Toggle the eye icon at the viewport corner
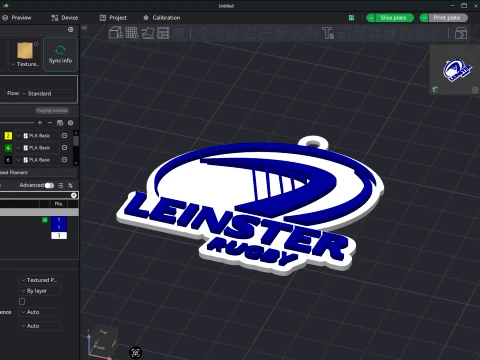The width and height of the screenshot is (480, 360). [85, 28]
